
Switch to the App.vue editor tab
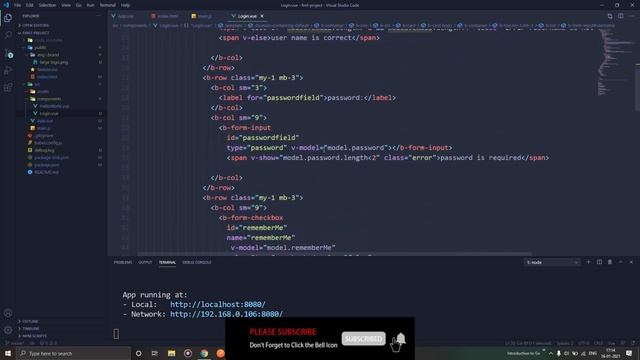tap(126, 16)
